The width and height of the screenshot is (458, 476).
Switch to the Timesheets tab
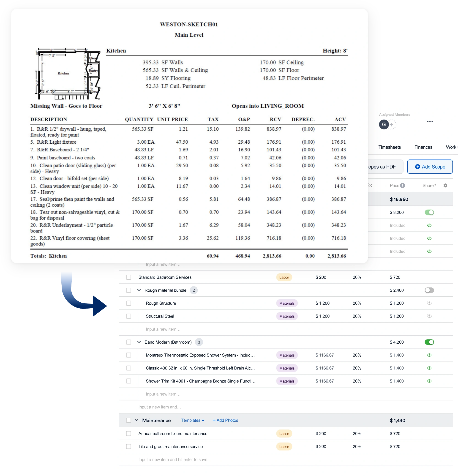coord(389,147)
